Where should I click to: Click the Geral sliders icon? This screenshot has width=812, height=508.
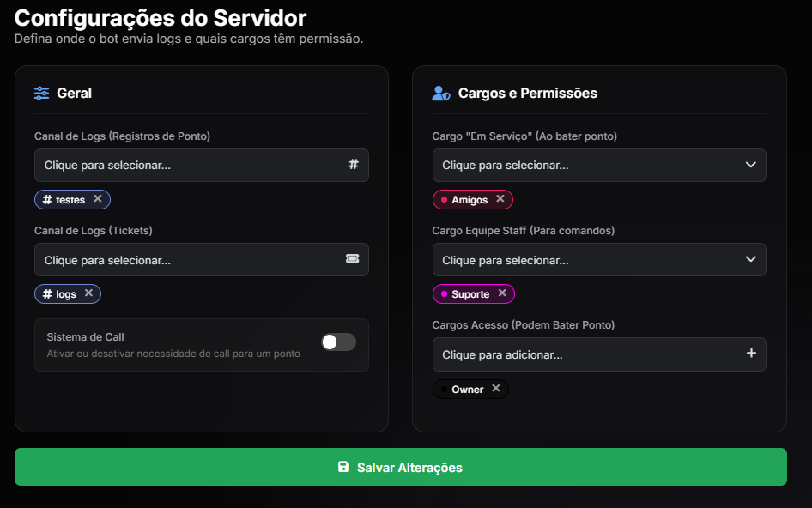click(x=42, y=93)
